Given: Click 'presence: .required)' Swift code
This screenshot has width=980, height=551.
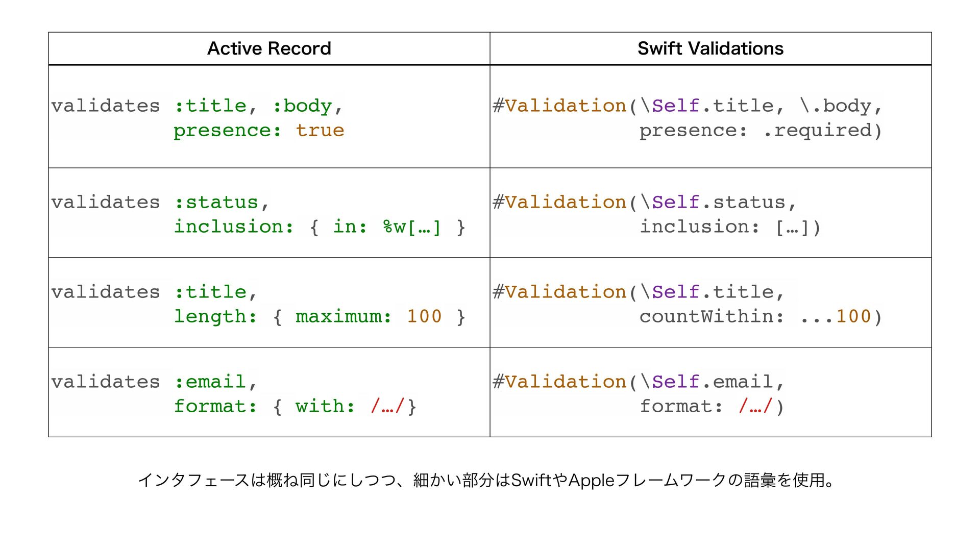Looking at the screenshot, I should (760, 131).
